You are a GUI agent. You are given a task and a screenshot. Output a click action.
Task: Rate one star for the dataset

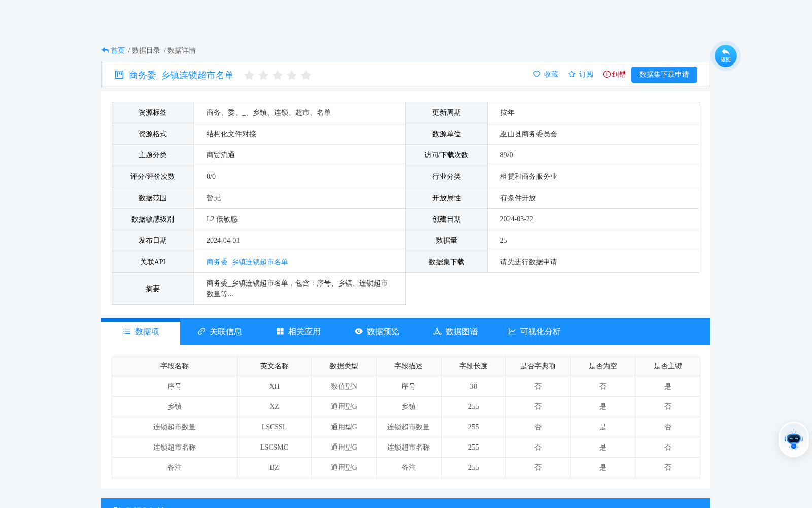click(249, 75)
